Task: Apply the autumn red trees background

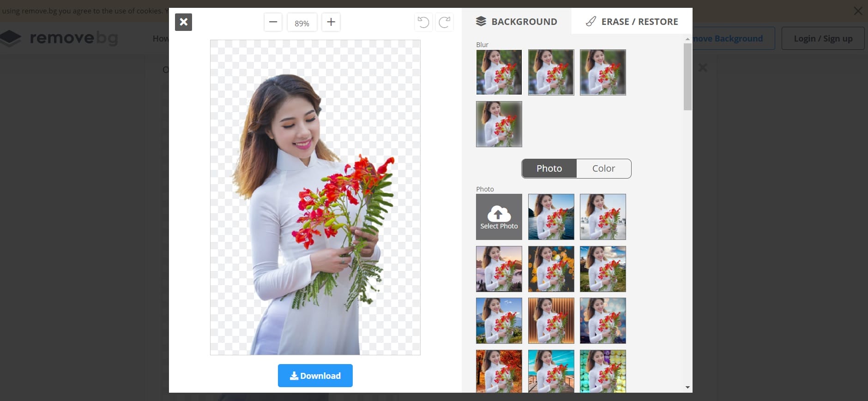Action: click(x=499, y=371)
